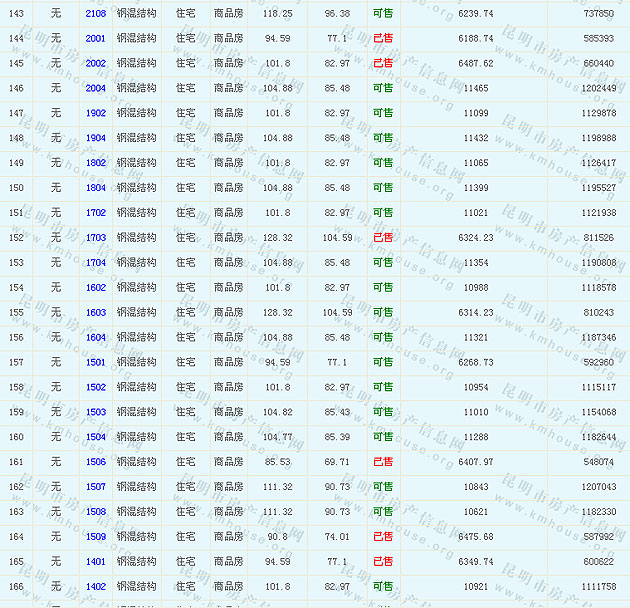Click room 1401 link
The image size is (630, 608).
[x=96, y=562]
